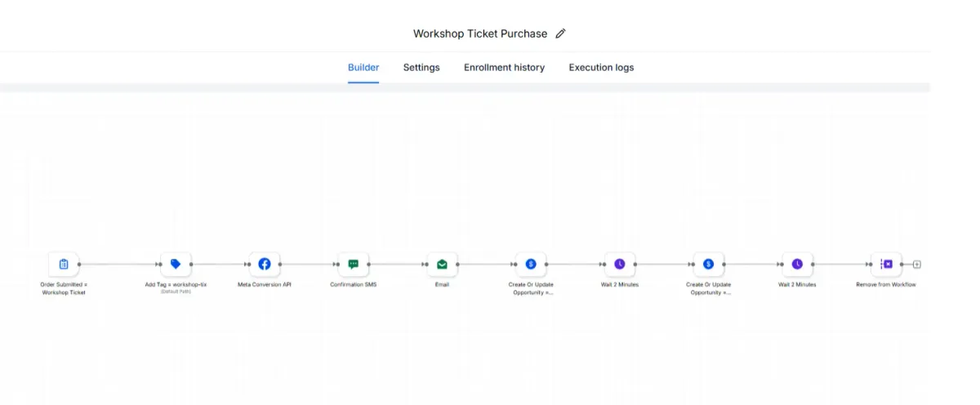Click the '(Default Path)' text under Add Tag
The height and width of the screenshot is (405, 980).
[176, 292]
